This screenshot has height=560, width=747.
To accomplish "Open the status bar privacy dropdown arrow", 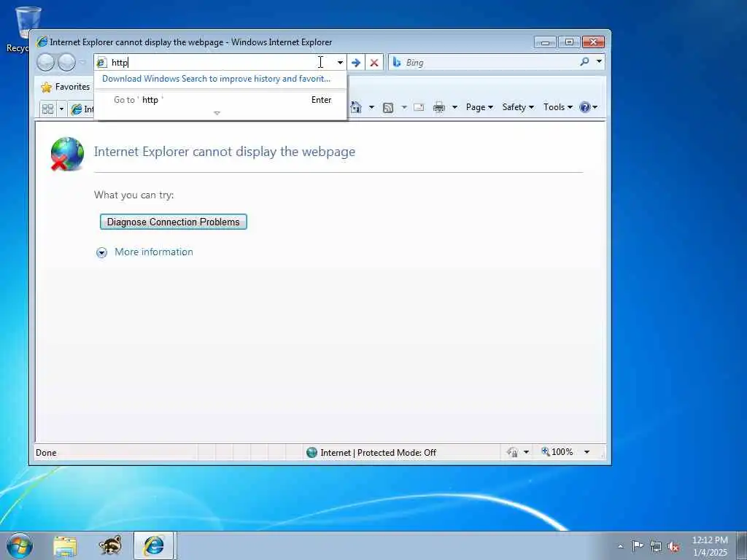I will (527, 452).
